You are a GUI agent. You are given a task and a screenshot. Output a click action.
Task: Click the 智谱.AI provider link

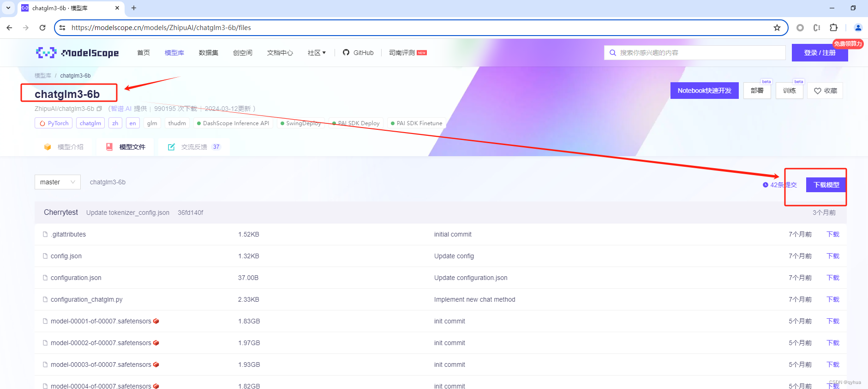tap(121, 109)
